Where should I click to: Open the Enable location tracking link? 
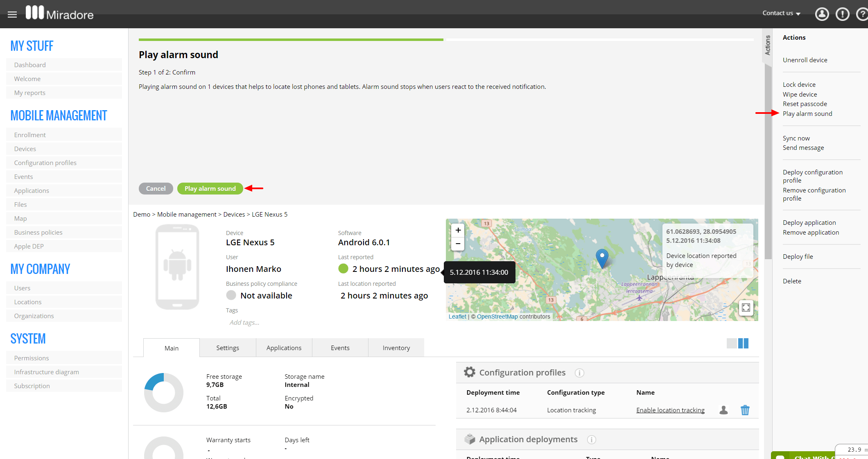coord(670,410)
